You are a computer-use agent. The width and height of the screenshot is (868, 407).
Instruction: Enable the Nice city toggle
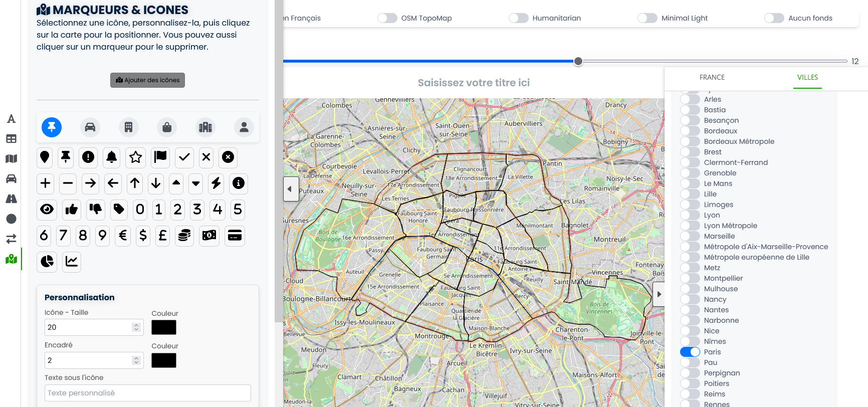[690, 331]
